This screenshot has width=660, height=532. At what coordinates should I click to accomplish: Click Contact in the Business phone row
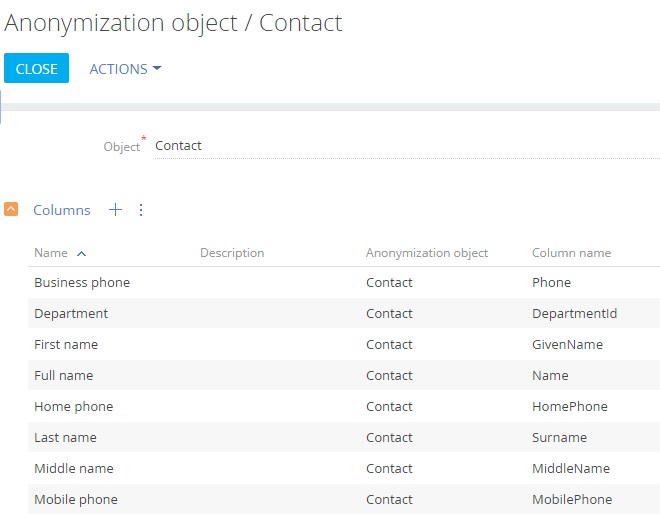pyautogui.click(x=389, y=282)
